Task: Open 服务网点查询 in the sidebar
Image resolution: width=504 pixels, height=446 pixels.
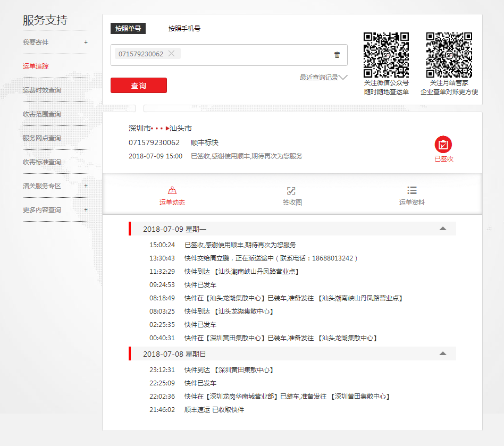Action: tap(42, 138)
